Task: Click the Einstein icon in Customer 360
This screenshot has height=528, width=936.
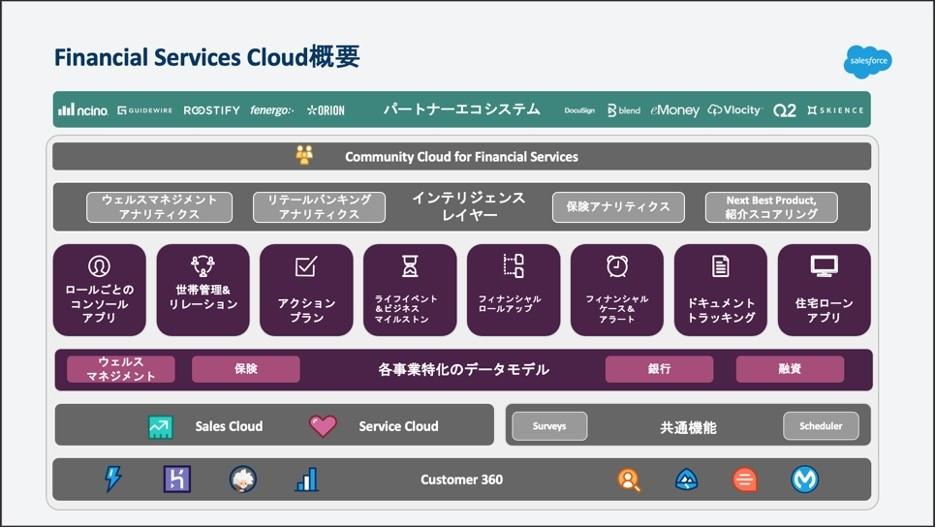Action: coord(243,479)
